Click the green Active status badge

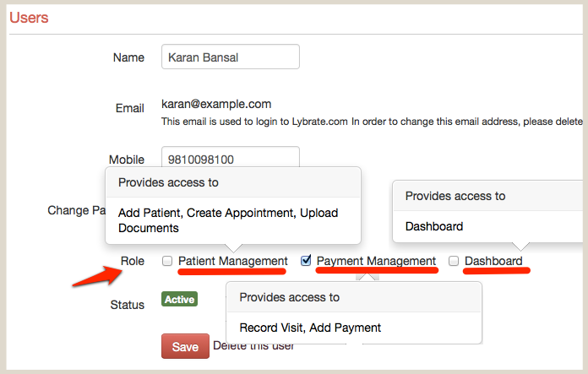click(179, 299)
